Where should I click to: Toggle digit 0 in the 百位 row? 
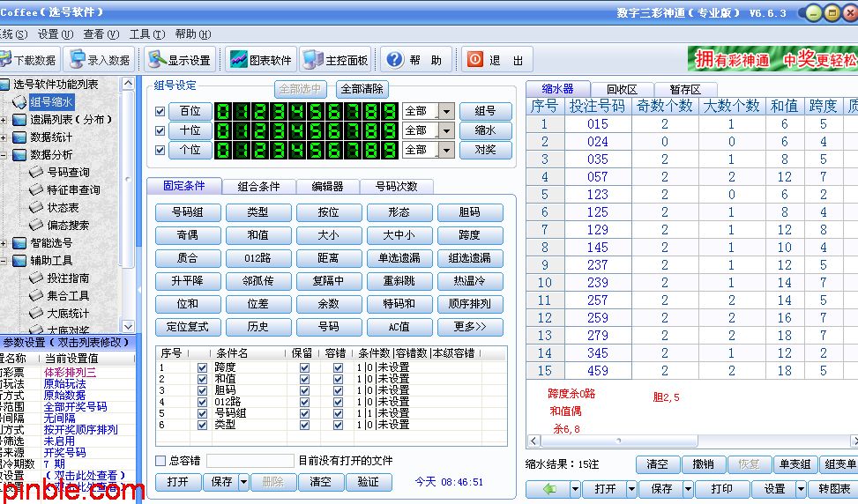click(x=223, y=112)
